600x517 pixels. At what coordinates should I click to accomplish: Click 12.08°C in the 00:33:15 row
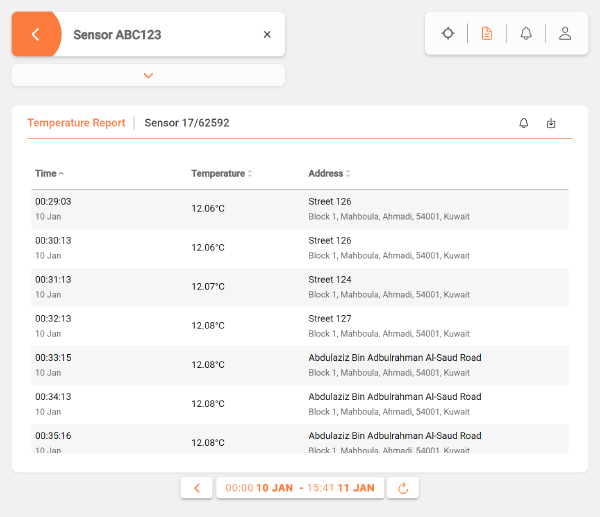pos(208,365)
